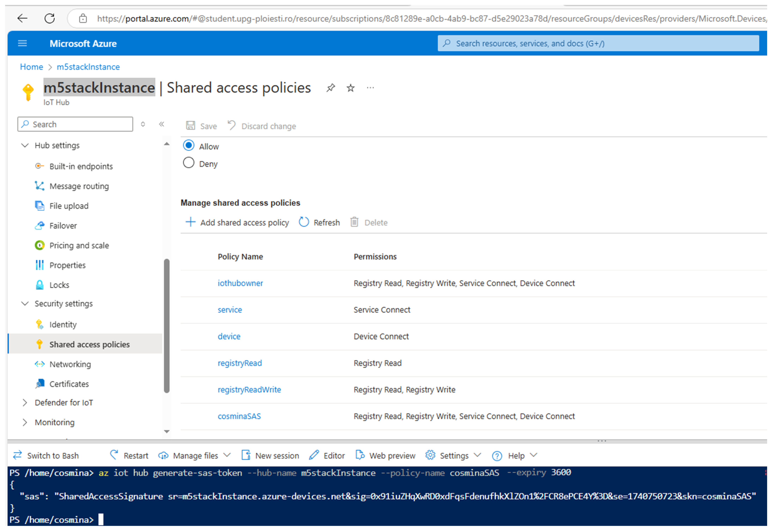Select the Deny radio button
The height and width of the screenshot is (532, 771).
188,163
